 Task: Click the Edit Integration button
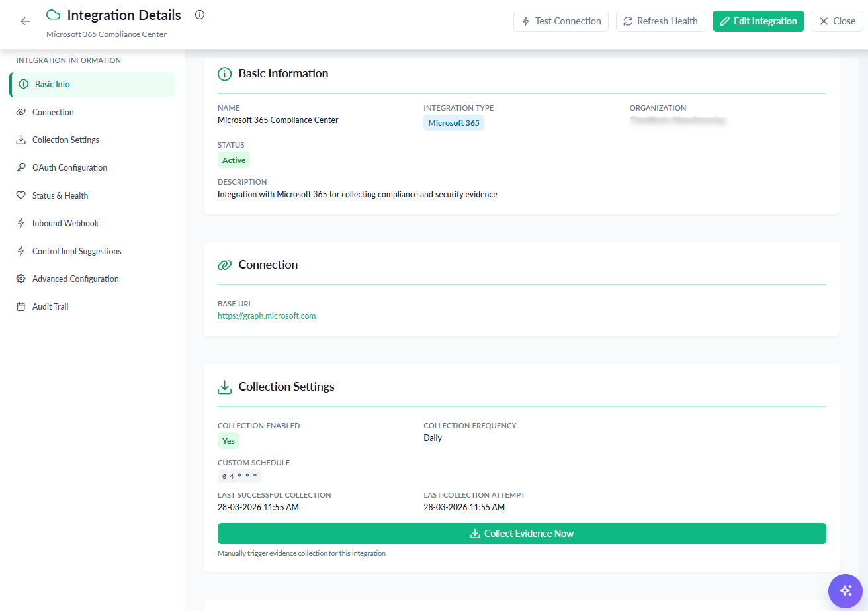[758, 21]
